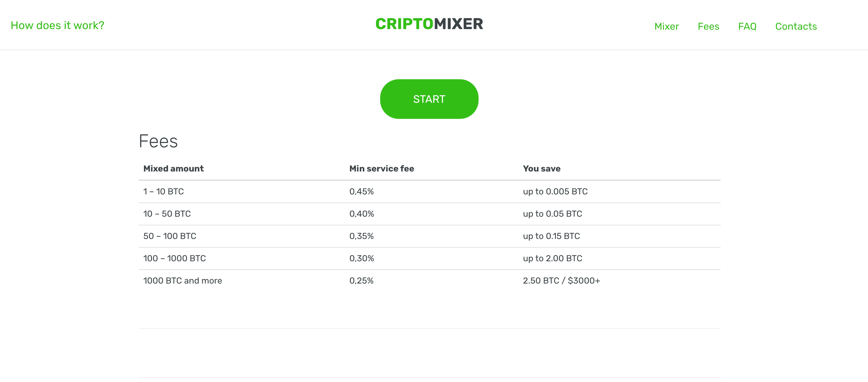This screenshot has height=382, width=868.
Task: Click the 0,25% fee value
Action: coord(361,280)
